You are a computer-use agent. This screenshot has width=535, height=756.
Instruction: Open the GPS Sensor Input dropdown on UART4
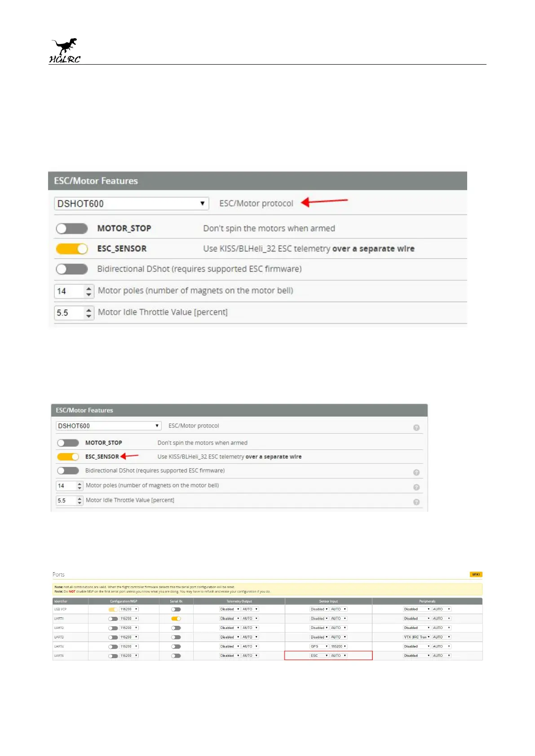click(319, 646)
